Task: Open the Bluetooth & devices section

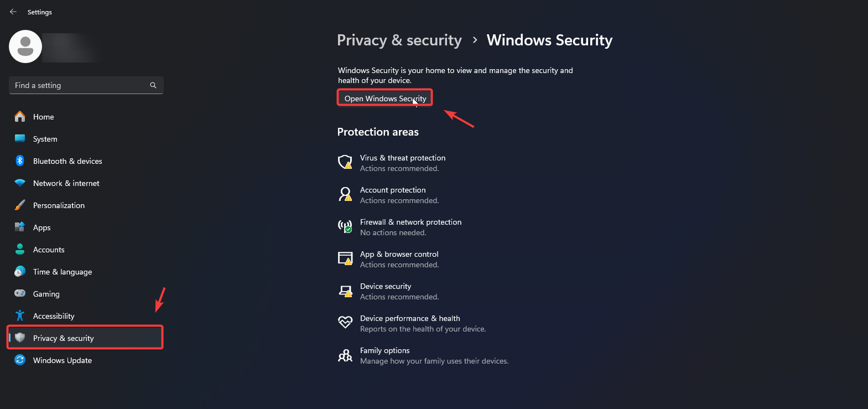Action: click(67, 161)
